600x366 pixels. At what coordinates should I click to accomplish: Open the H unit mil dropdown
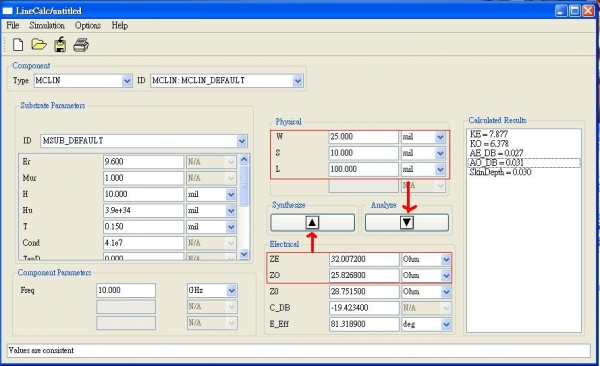click(231, 194)
